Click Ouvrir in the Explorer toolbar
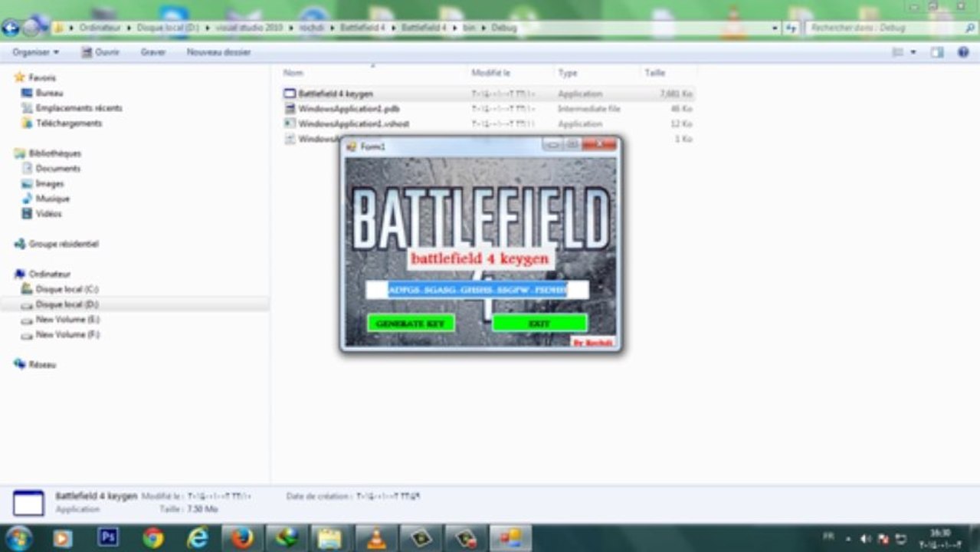 100,52
